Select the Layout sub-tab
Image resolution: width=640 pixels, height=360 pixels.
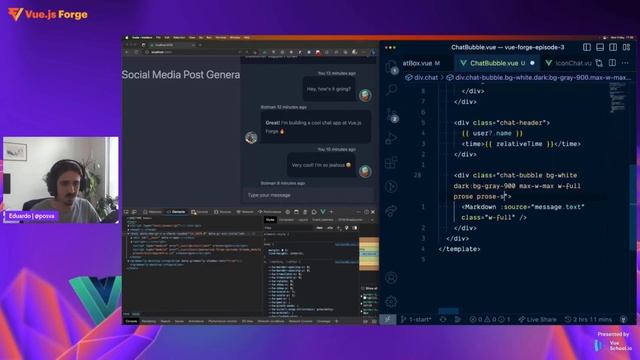coord(303,220)
